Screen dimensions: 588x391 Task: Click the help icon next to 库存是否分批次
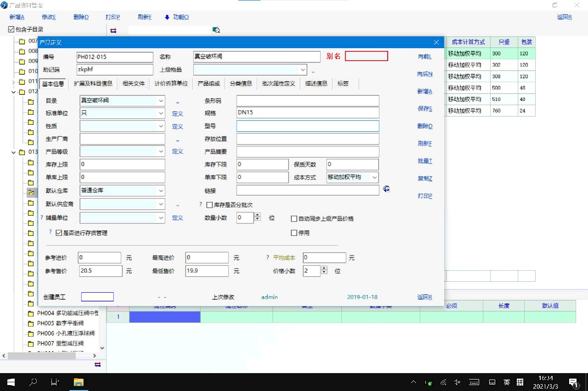(201, 205)
